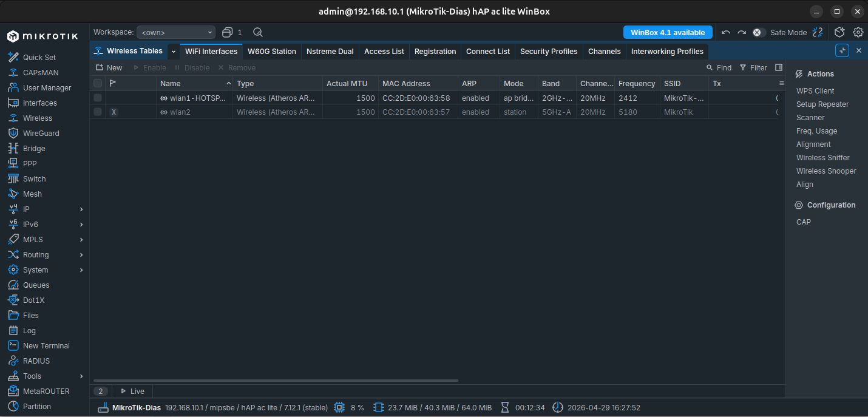Toggle the detail side panel icon
Viewport: 868px width, 417px height.
click(x=779, y=67)
